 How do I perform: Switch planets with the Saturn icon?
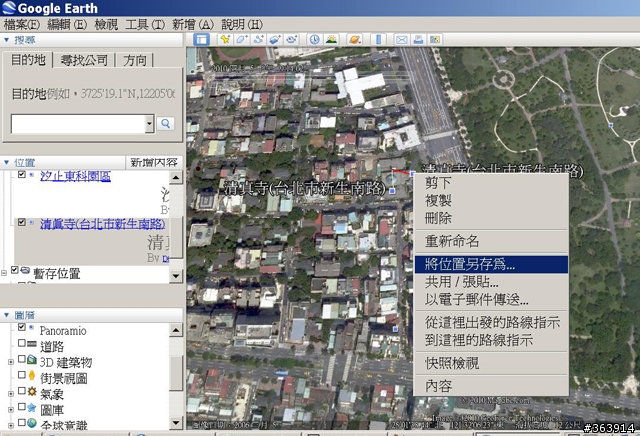tap(355, 40)
